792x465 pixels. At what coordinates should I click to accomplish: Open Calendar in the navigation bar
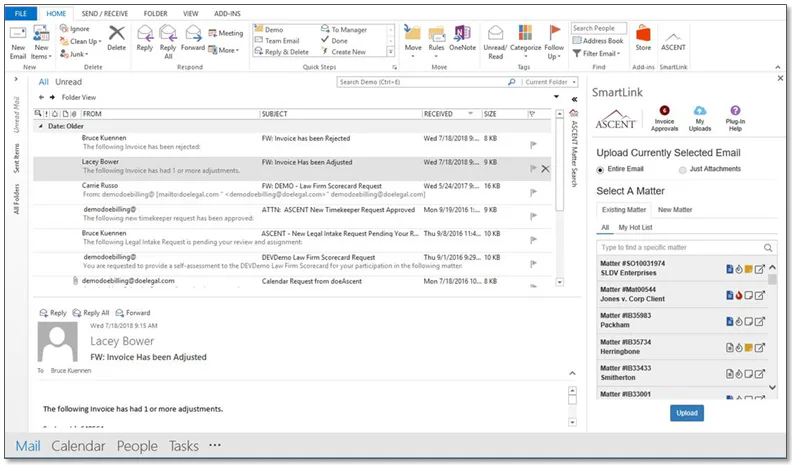pyautogui.click(x=78, y=446)
